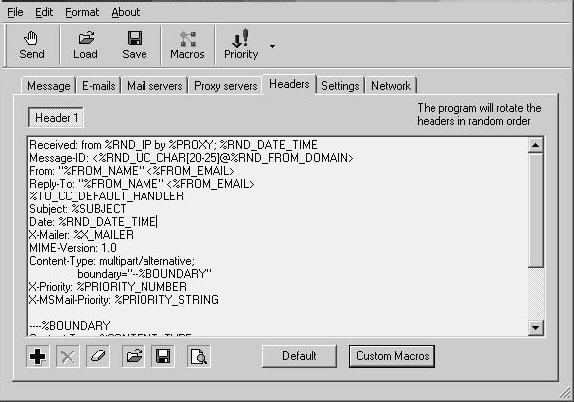Click the Default button
Image resolution: width=574 pixels, height=402 pixels.
299,356
